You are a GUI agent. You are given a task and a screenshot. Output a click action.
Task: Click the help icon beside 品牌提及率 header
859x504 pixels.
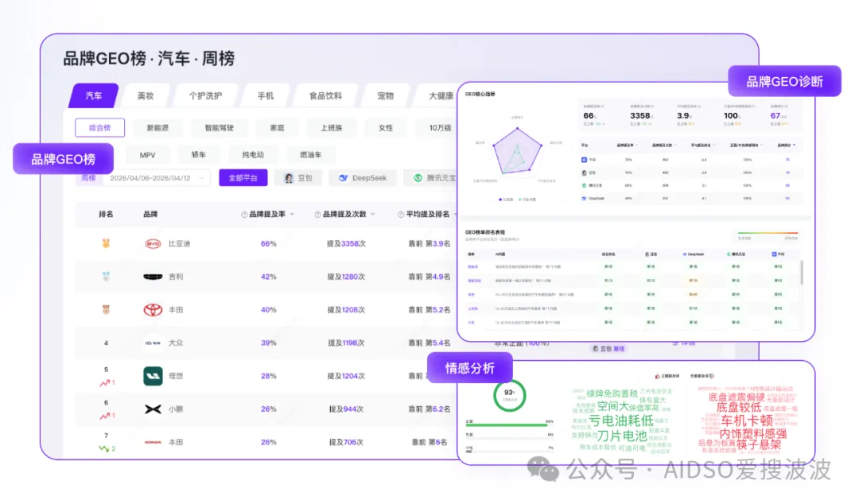(244, 215)
